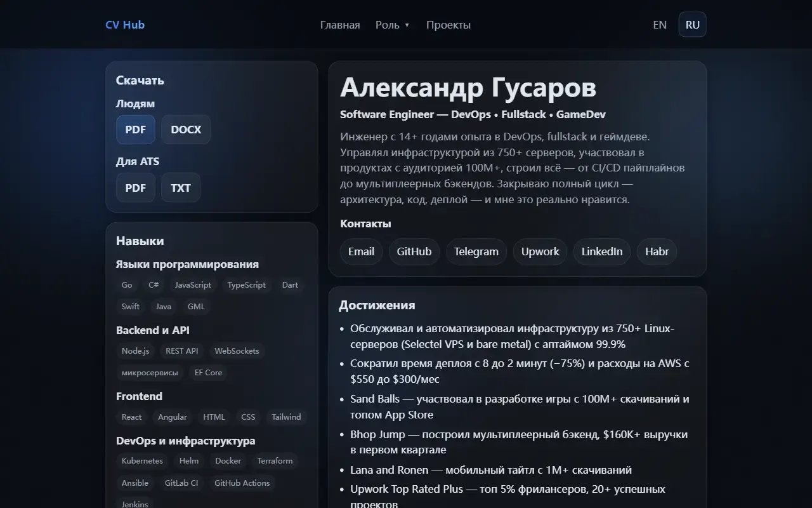Click the микросервисы skill tag
812x508 pixels.
click(150, 373)
